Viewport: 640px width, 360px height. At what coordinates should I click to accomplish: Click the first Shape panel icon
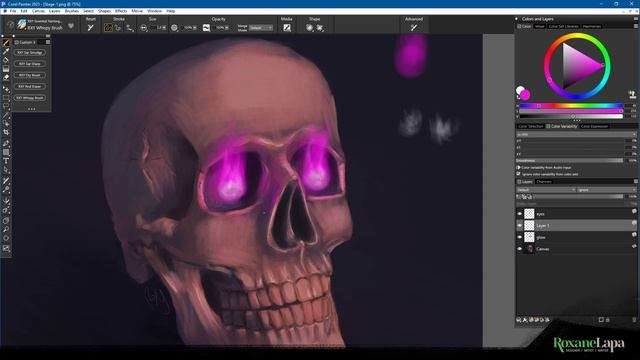click(x=309, y=28)
